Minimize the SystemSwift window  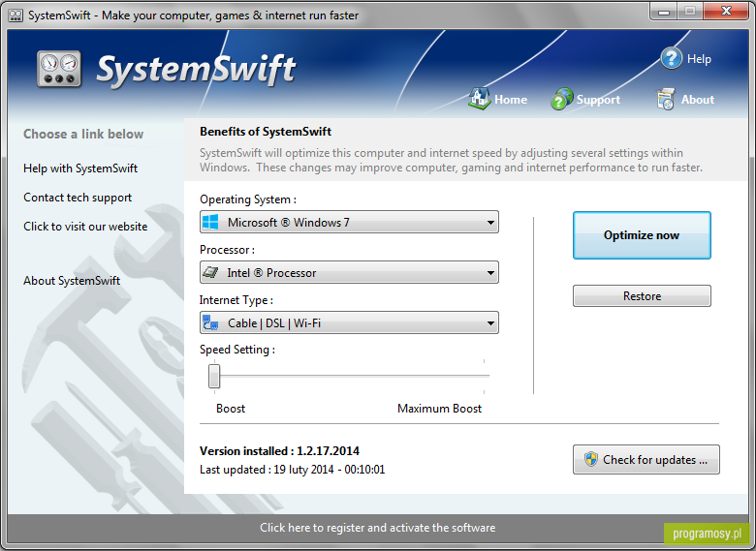(x=664, y=12)
